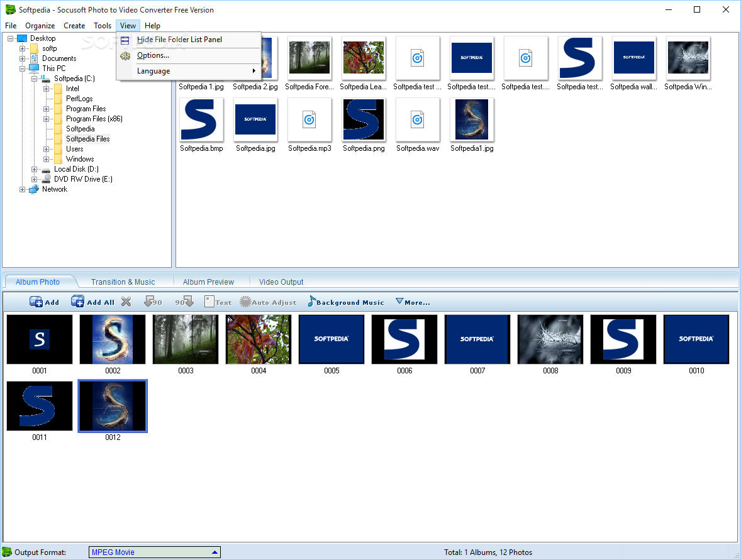The image size is (741, 560).
Task: Select the Softpedia.mp3 audio file icon
Action: click(309, 120)
